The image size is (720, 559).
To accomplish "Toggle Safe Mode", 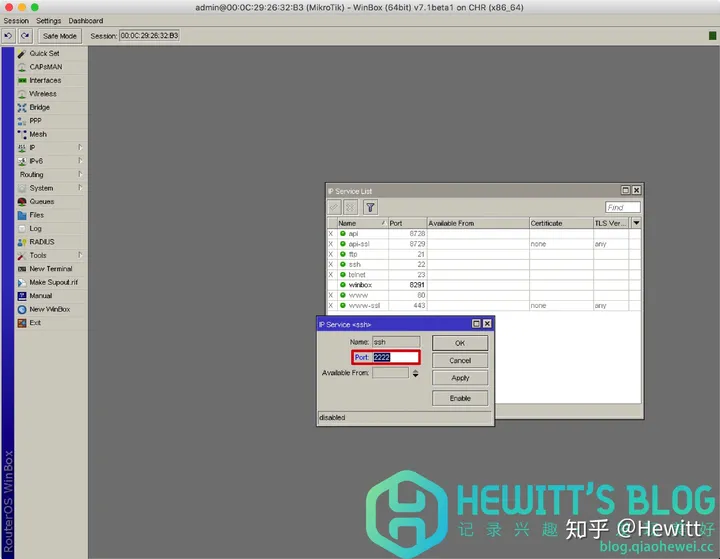I will [60, 36].
